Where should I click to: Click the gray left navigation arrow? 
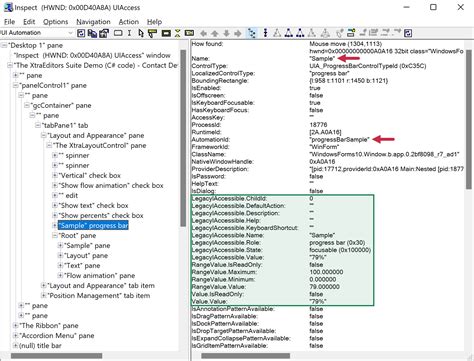203,33
